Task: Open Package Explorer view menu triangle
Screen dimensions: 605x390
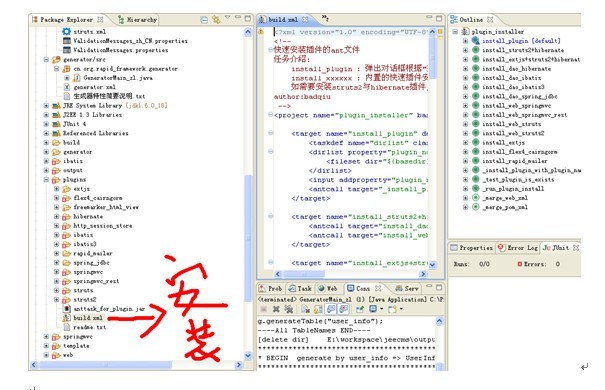Action: pyautogui.click(x=227, y=17)
